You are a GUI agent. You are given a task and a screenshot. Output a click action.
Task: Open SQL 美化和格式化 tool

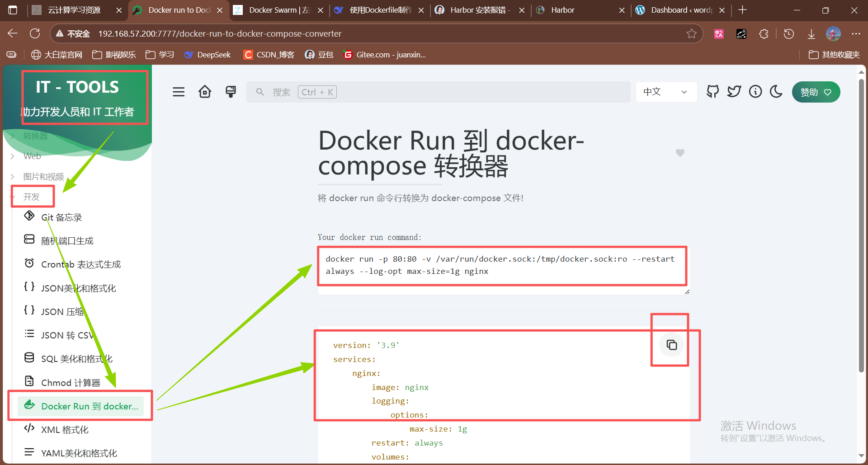click(80, 359)
